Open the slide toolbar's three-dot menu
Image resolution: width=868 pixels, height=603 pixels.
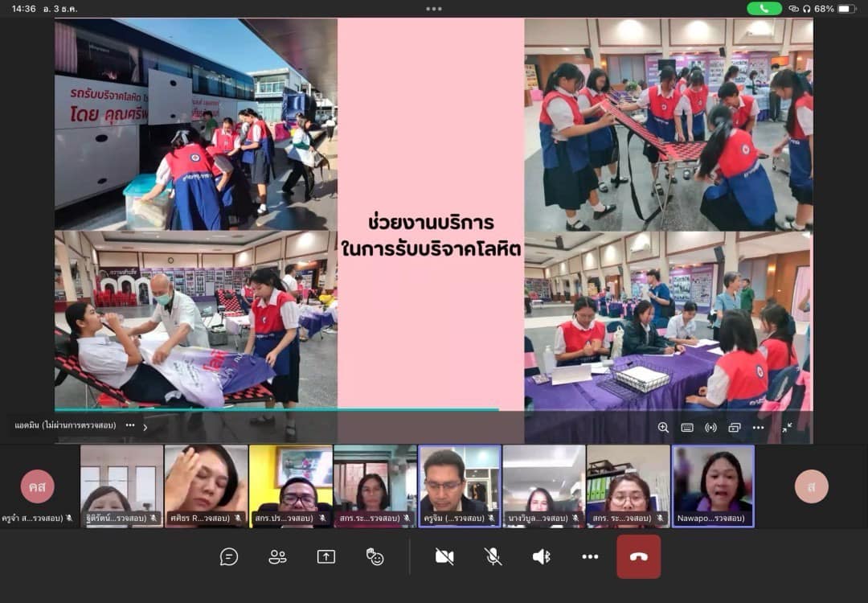point(758,428)
